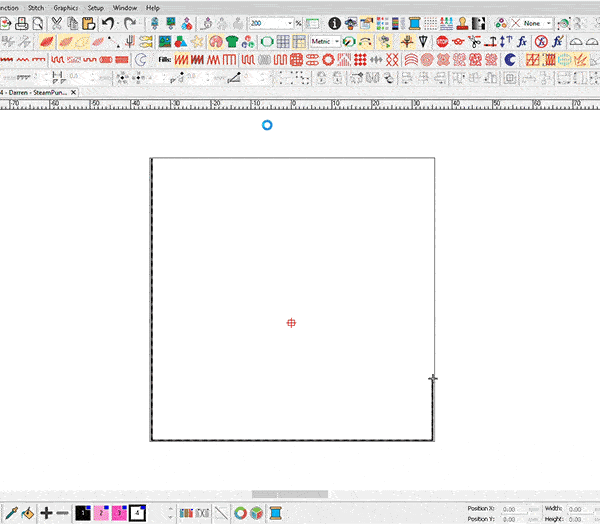Viewport: 600px width, 524px height.
Task: Click the black Design Information icon
Action: (334, 24)
